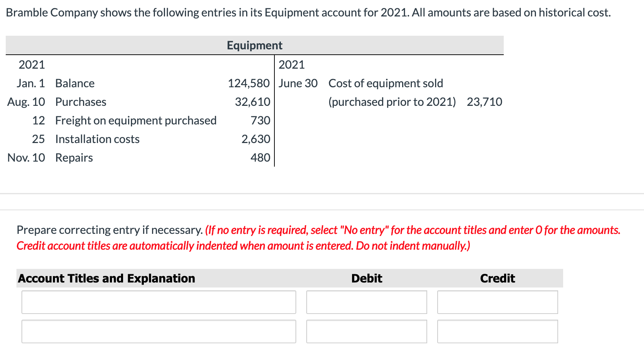The width and height of the screenshot is (644, 354).
Task: Click the second row Credit input field
Action: [498, 331]
